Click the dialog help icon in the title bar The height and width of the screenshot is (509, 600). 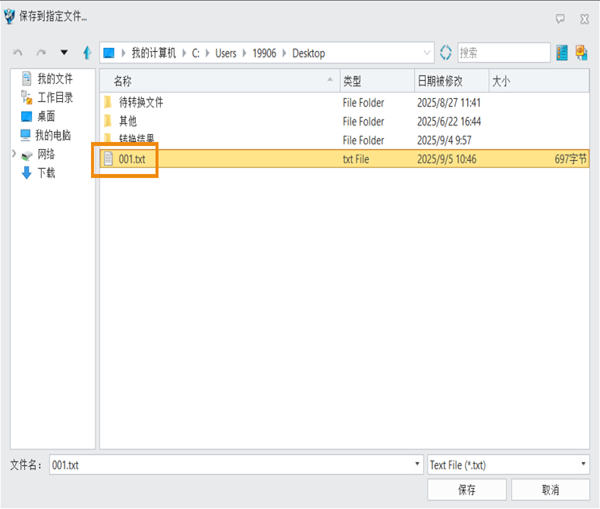(x=560, y=18)
